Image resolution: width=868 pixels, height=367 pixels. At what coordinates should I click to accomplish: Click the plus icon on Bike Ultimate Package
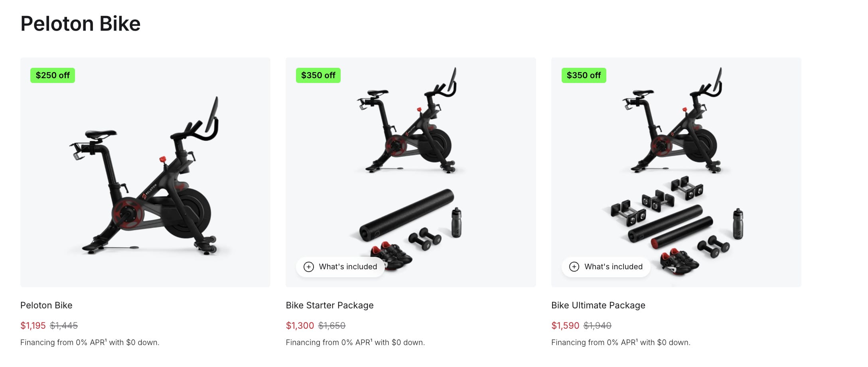coord(574,266)
